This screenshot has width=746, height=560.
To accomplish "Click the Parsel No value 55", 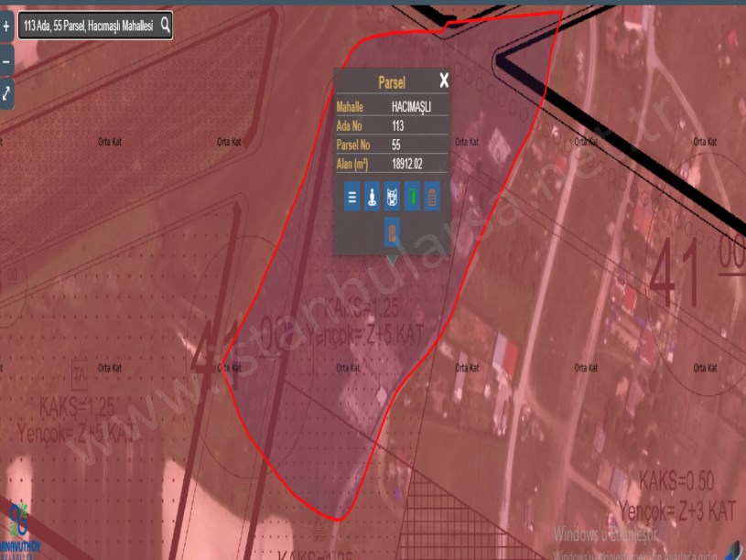I will point(396,145).
